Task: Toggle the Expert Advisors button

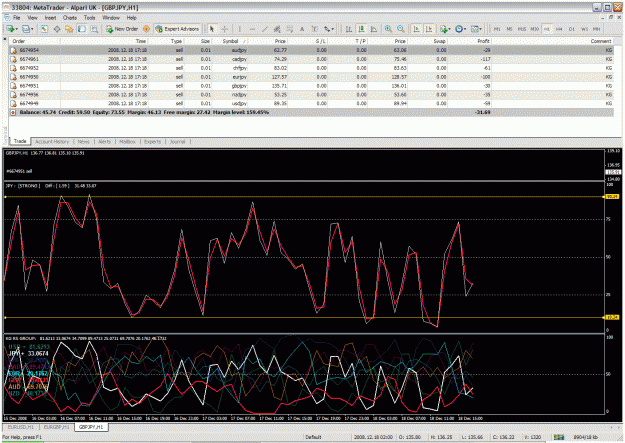Action: pos(177,29)
